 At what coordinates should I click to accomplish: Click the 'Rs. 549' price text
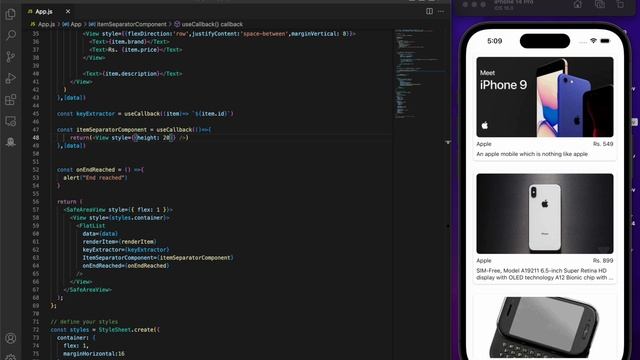pyautogui.click(x=603, y=144)
